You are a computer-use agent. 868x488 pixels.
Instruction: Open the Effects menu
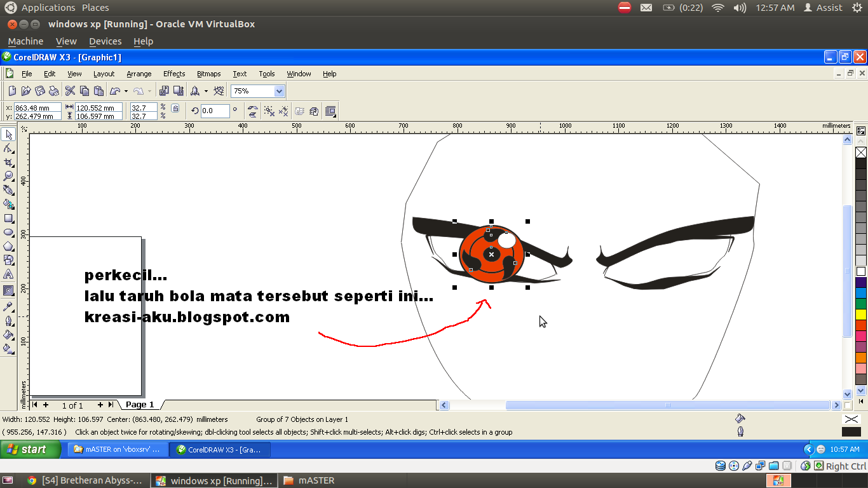tap(174, 74)
